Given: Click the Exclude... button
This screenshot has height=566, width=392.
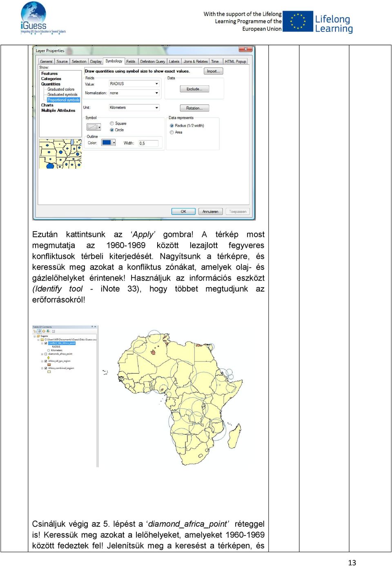Looking at the screenshot, I should click(x=194, y=89).
